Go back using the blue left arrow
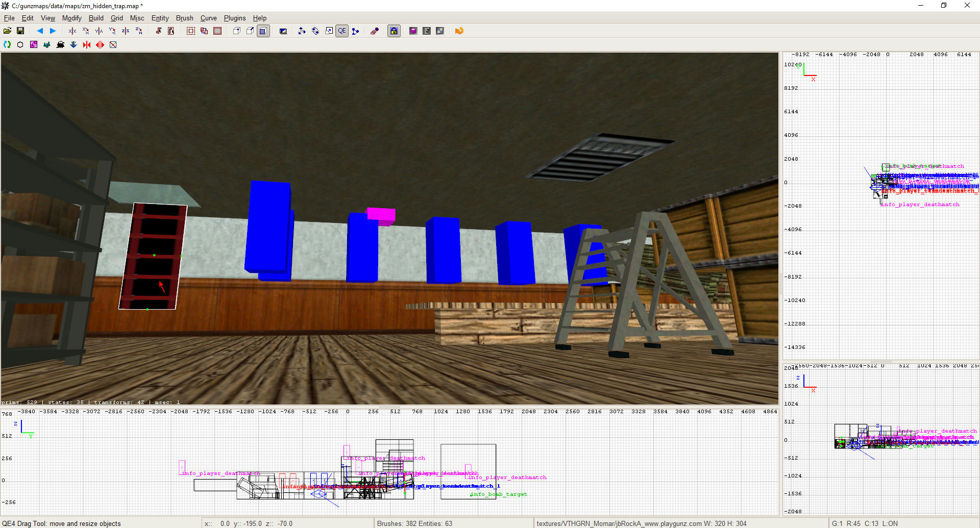980x528 pixels. 40,31
